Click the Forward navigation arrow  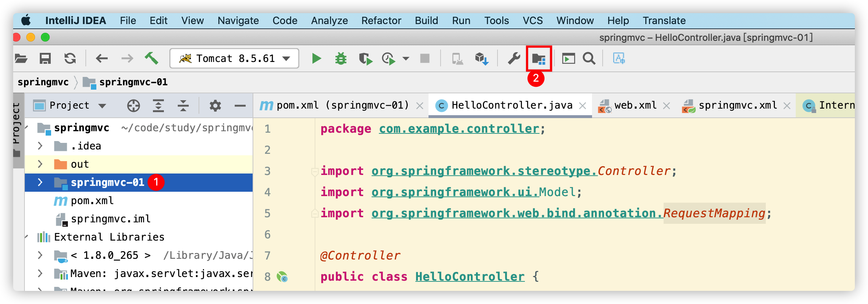pos(127,58)
